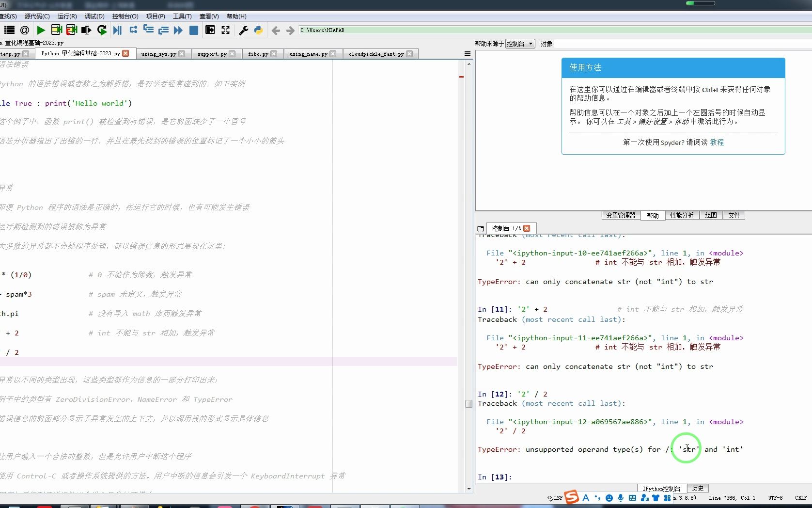Open 项目(P) menu
The image size is (812, 508).
(156, 16)
